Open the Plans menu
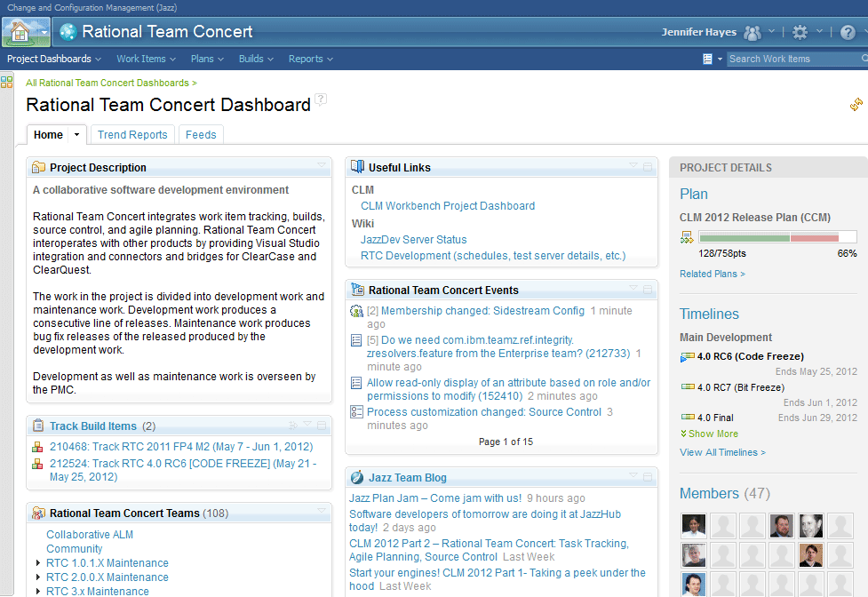This screenshot has width=868, height=597. tap(207, 59)
